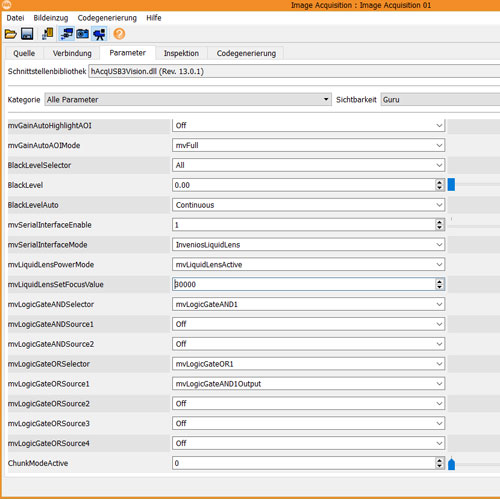Switch to the Verbindung tab
This screenshot has width=500, height=499.
pyautogui.click(x=72, y=53)
